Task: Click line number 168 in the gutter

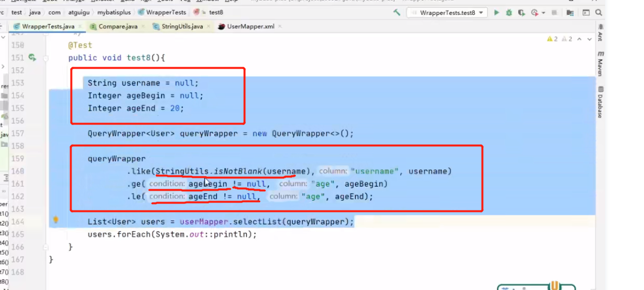Action: pos(18,272)
